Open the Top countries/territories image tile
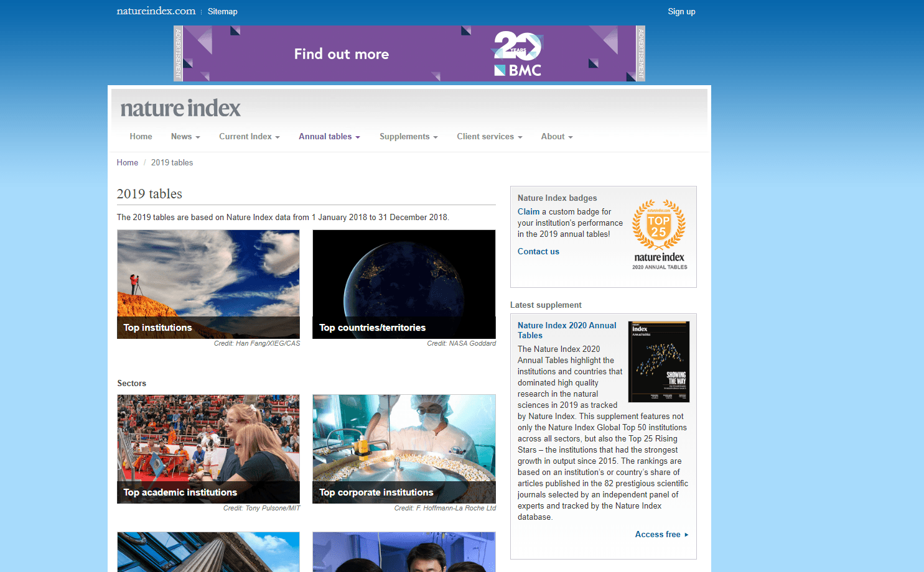Image resolution: width=924 pixels, height=572 pixels. (x=404, y=284)
